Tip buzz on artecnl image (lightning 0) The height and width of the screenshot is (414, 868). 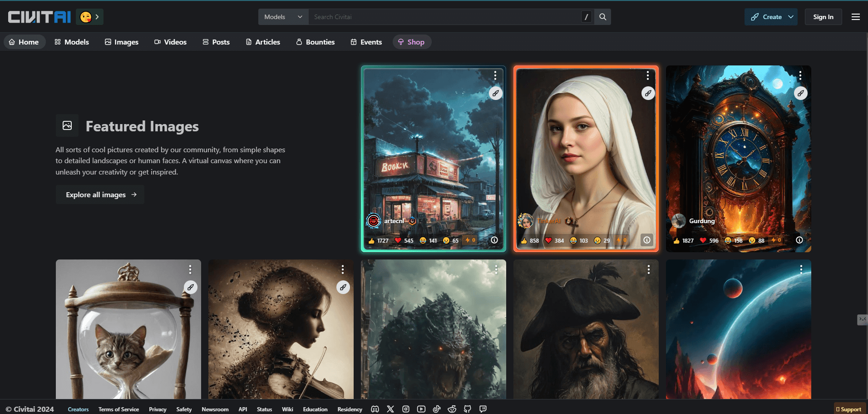pyautogui.click(x=470, y=240)
